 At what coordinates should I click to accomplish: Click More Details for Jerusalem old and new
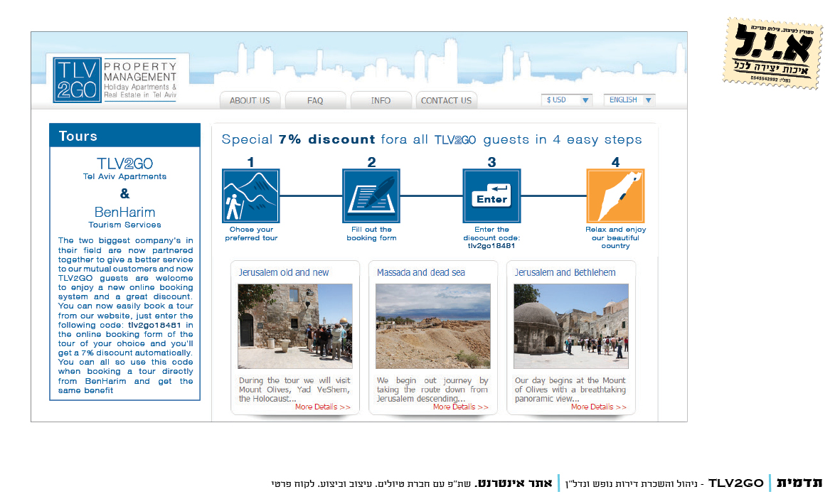[x=322, y=407]
